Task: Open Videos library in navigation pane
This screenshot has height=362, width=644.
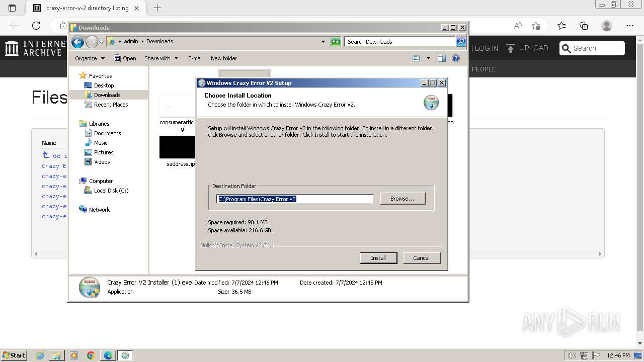Action: 102,162
